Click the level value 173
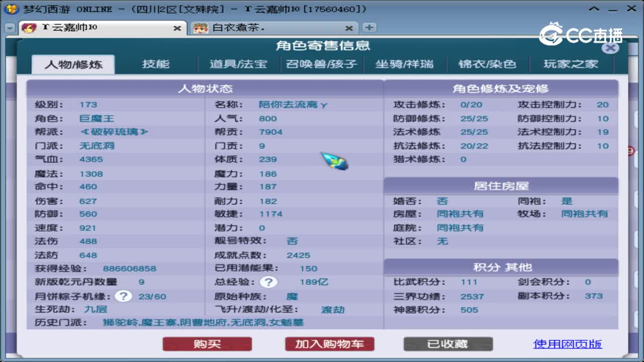 point(88,105)
